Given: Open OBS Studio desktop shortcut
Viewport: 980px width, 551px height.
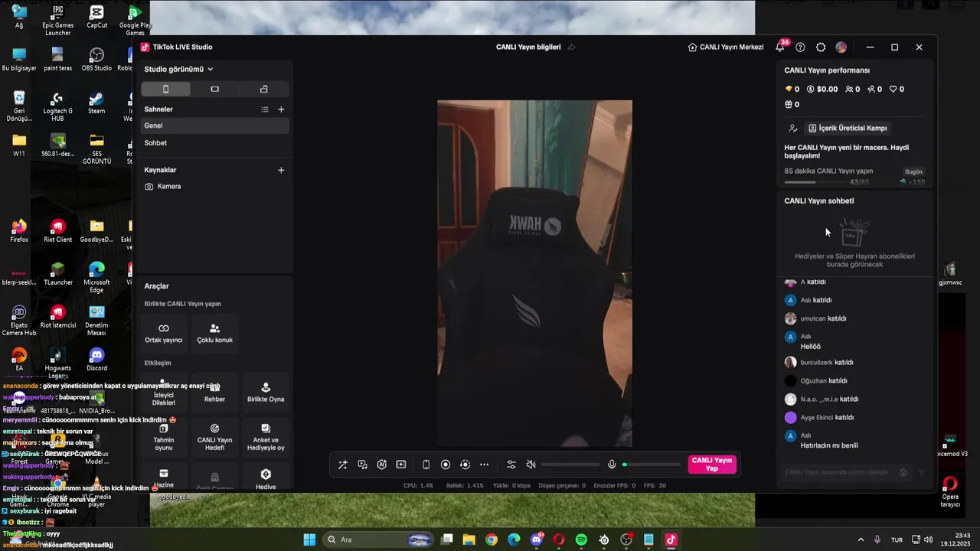Looking at the screenshot, I should point(96,60).
